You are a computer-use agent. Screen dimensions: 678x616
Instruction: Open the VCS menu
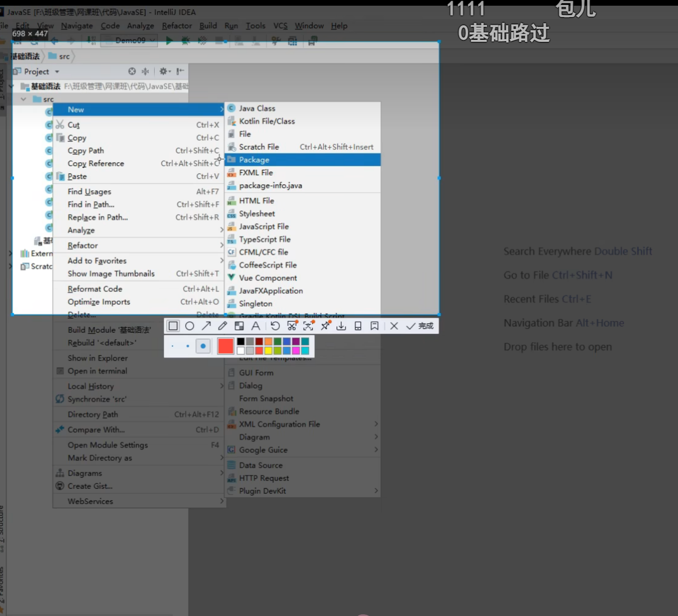(281, 26)
